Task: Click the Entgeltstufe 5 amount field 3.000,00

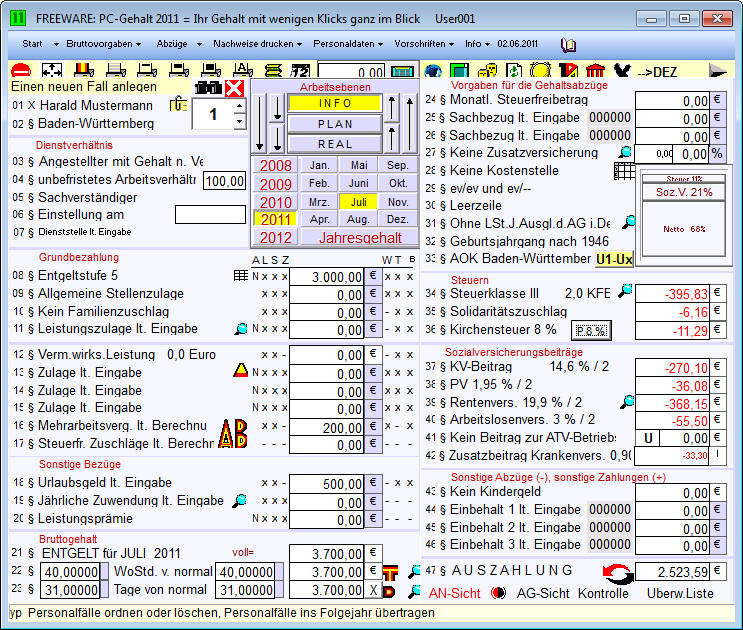Action: 326,277
